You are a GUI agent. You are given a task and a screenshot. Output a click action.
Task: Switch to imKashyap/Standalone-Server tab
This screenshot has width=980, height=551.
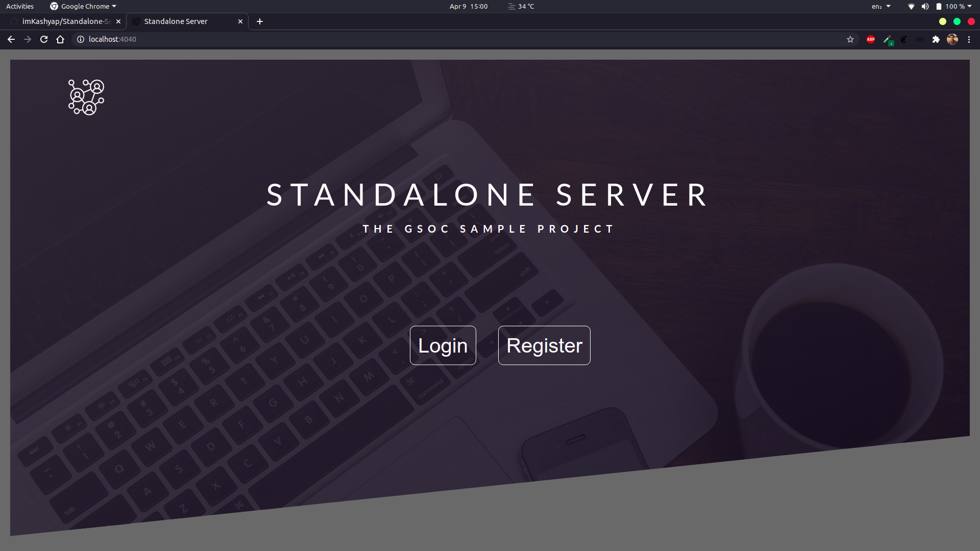click(x=66, y=21)
